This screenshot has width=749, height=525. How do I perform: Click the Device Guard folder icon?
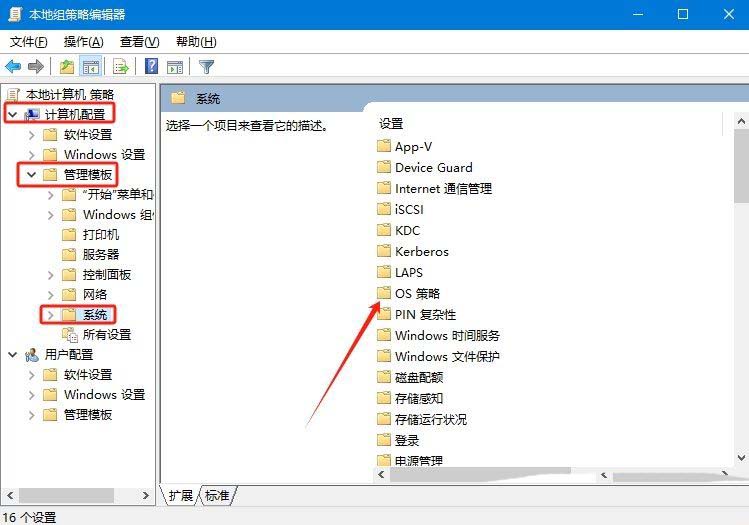pyautogui.click(x=384, y=167)
